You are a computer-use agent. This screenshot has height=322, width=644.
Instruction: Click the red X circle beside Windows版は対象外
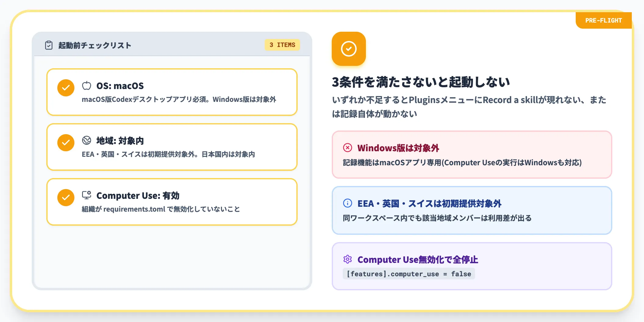point(348,148)
